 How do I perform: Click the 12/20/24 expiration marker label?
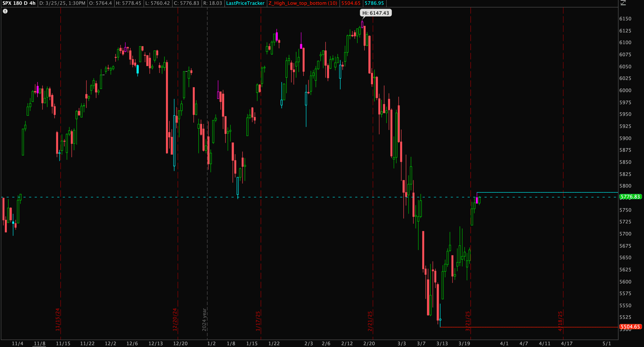175,319
